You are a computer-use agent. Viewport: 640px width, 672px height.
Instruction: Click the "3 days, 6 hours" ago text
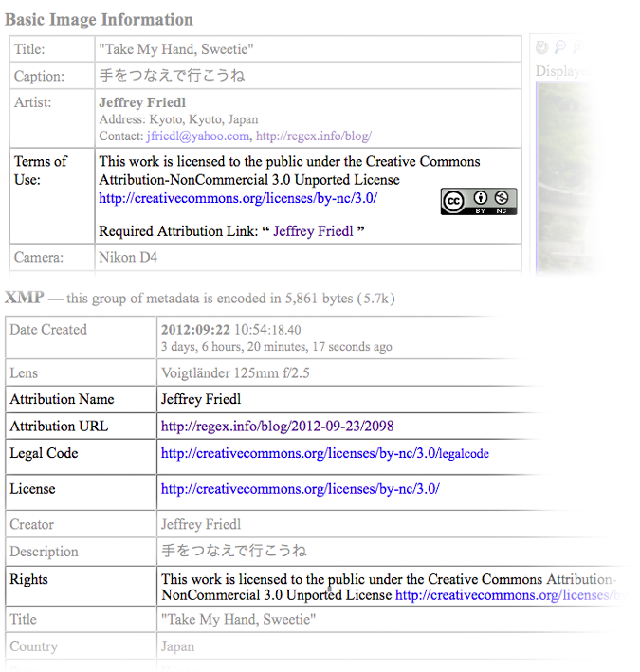pyautogui.click(x=276, y=346)
